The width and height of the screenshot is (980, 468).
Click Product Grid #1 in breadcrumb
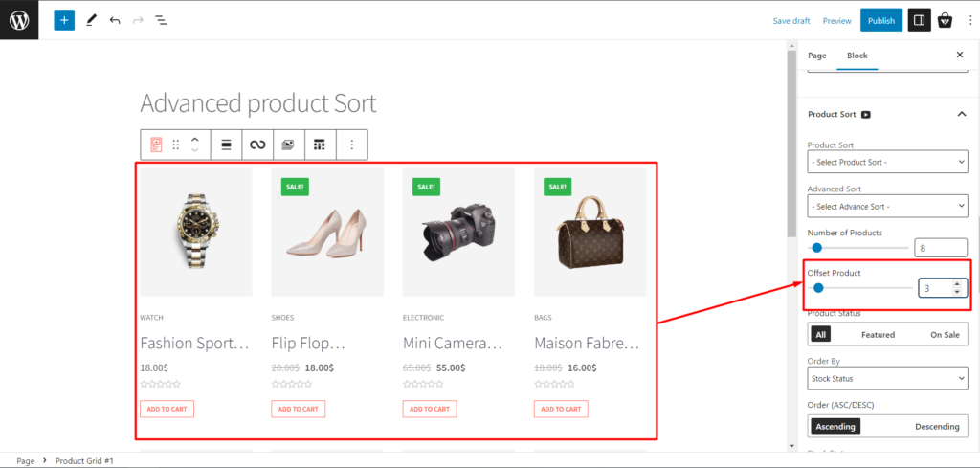pyautogui.click(x=84, y=461)
